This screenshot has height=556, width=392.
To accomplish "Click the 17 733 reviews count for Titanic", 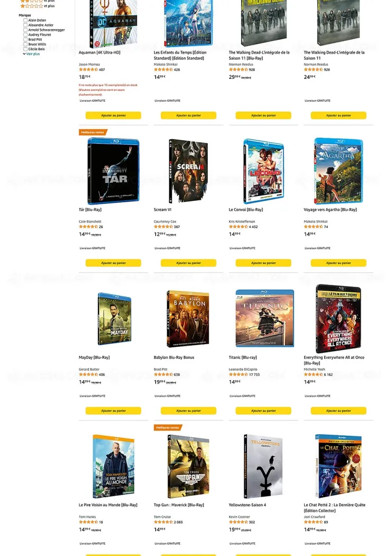I will pyautogui.click(x=254, y=374).
